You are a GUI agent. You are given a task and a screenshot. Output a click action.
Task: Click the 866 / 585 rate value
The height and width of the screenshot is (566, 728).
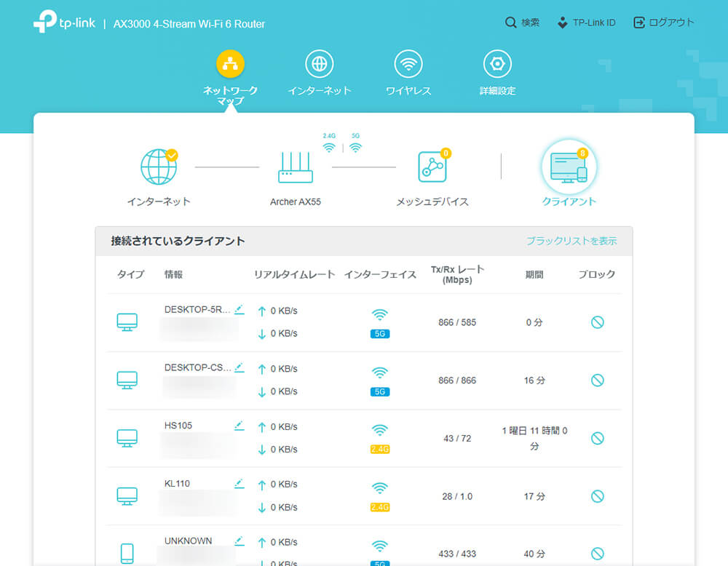pyautogui.click(x=457, y=322)
